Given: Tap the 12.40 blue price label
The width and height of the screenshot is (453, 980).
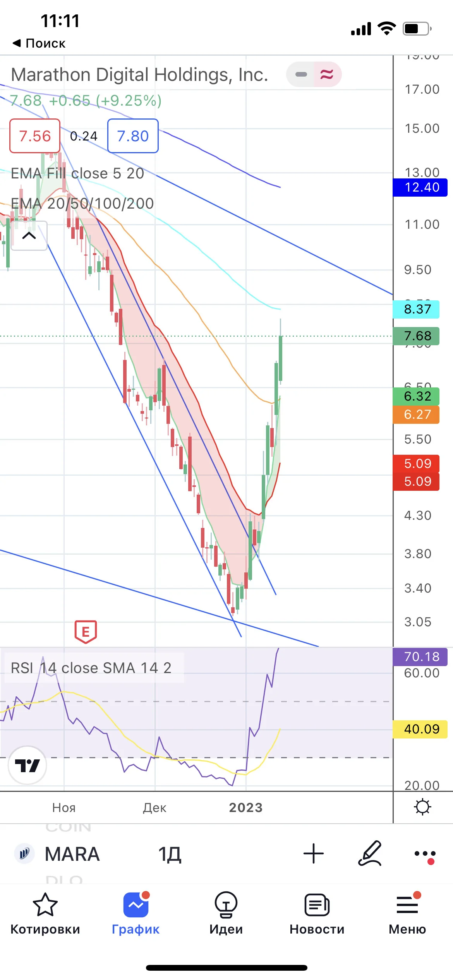Looking at the screenshot, I should (x=420, y=187).
